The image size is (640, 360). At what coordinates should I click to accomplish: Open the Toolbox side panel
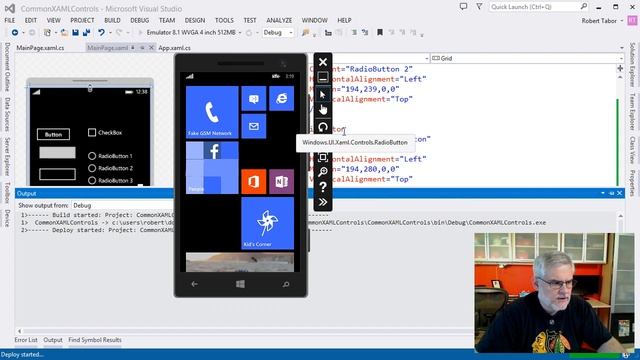tap(7, 193)
